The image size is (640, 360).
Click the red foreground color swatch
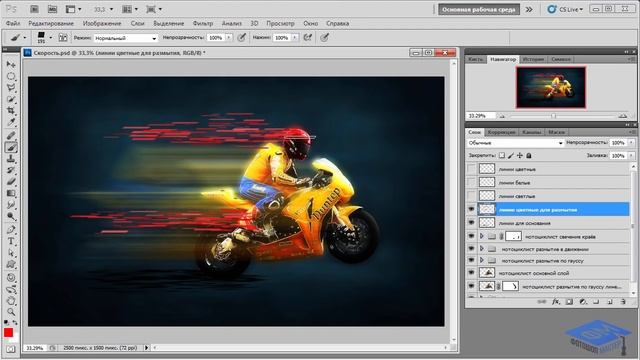pos(8,333)
